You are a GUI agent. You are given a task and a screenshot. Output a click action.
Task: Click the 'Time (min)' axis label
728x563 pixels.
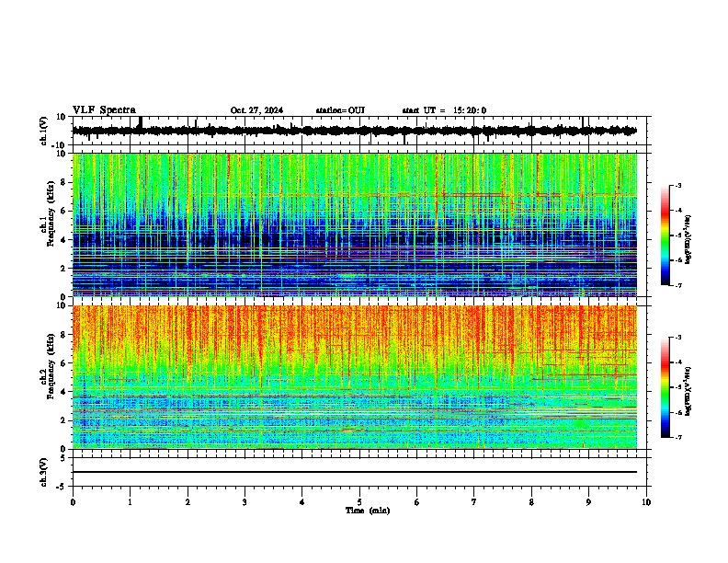point(368,511)
